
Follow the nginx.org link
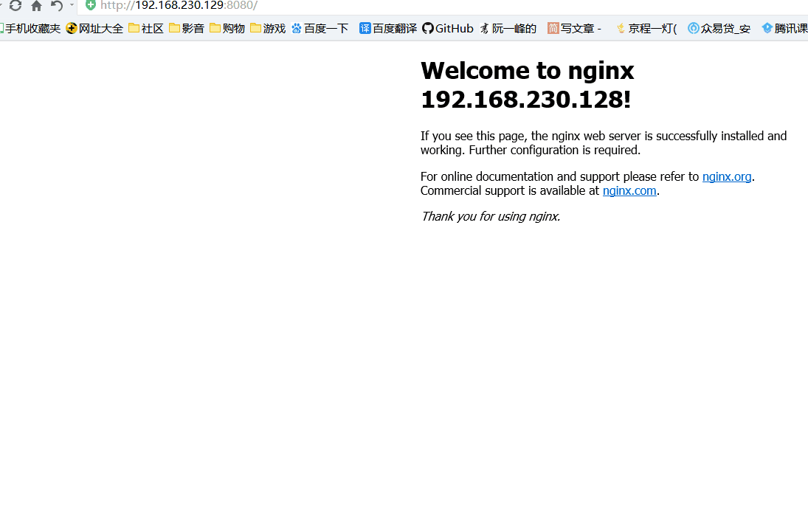pyautogui.click(x=727, y=176)
